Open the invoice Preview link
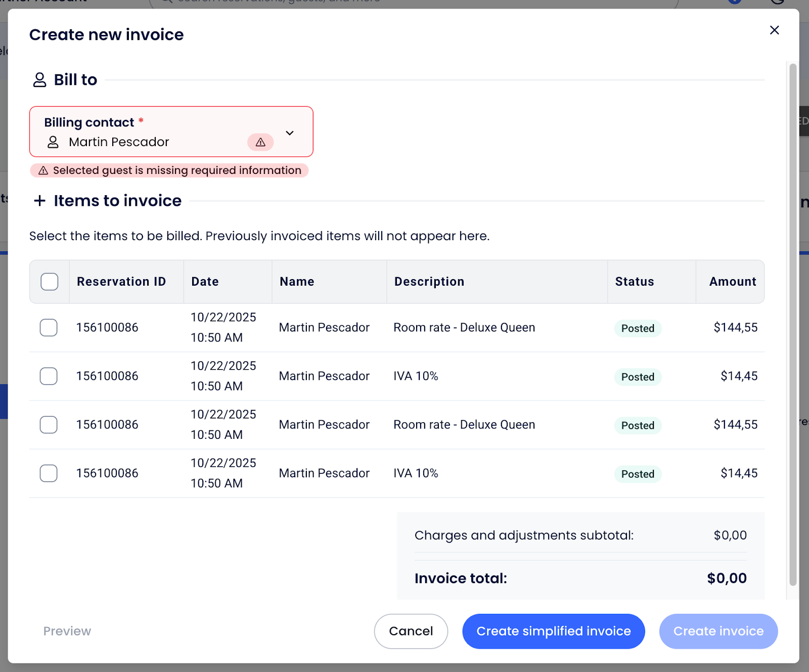Screen dimensions: 809x672 [67, 631]
